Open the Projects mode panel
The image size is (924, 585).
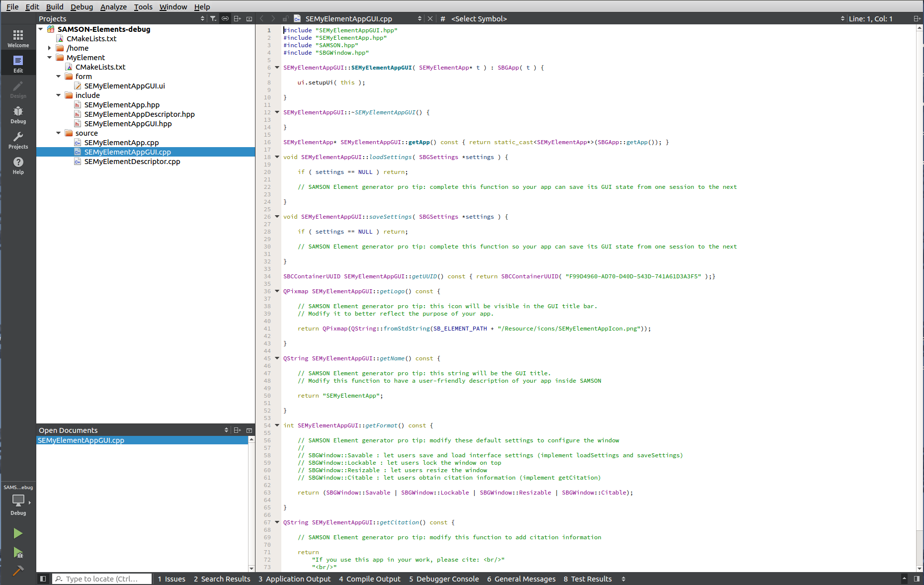(18, 140)
